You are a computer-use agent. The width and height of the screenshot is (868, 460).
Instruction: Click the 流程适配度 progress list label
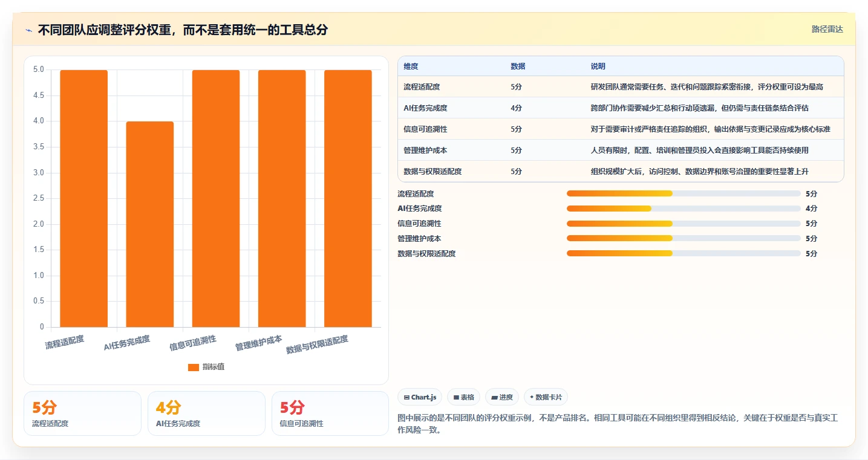416,193
